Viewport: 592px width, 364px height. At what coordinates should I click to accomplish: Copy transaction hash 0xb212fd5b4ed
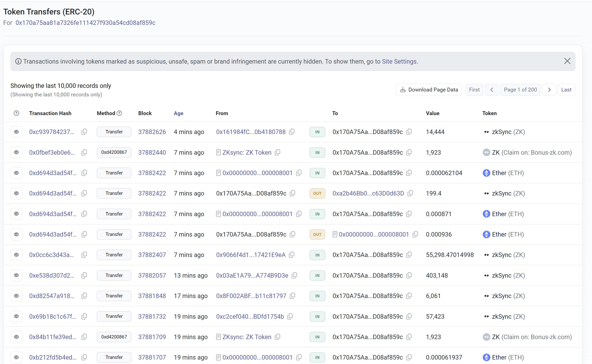[x=84, y=357]
